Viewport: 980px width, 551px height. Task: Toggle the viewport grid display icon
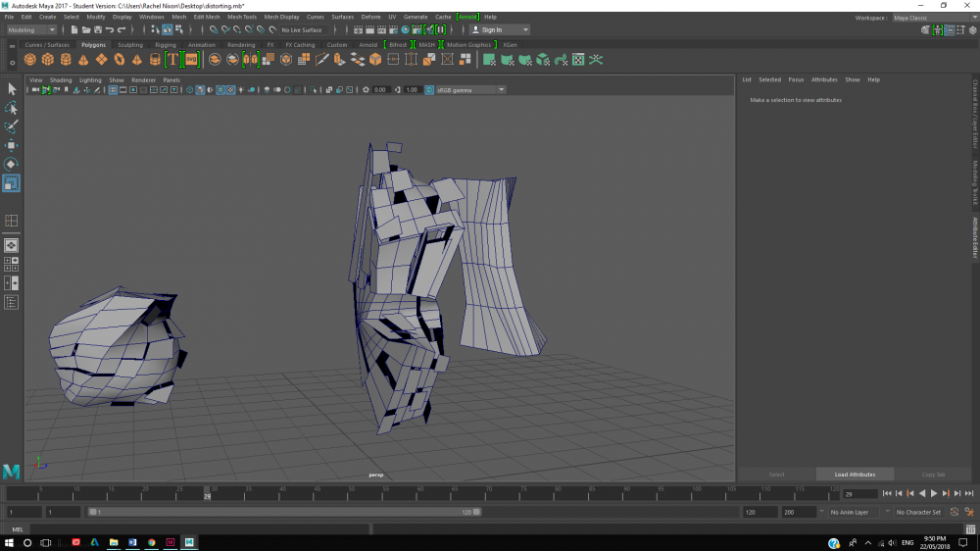click(113, 90)
